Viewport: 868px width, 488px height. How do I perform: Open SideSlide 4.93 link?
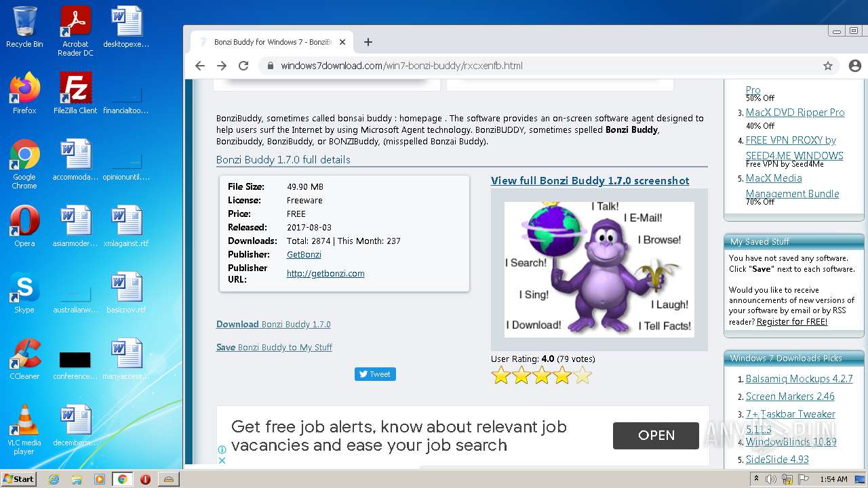click(777, 460)
